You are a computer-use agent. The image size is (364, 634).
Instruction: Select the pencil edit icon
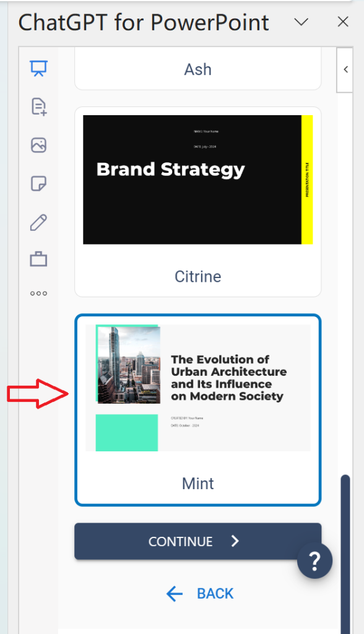pyautogui.click(x=39, y=222)
